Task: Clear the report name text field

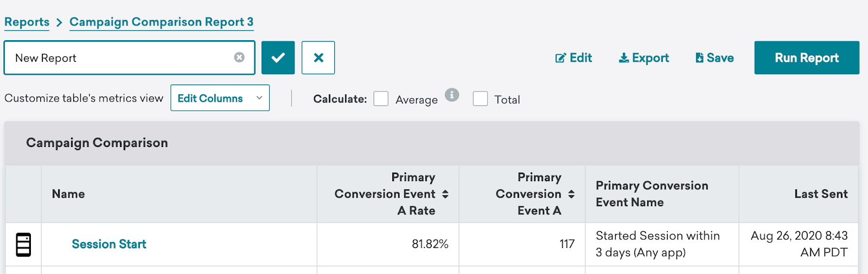Action: coord(239,58)
